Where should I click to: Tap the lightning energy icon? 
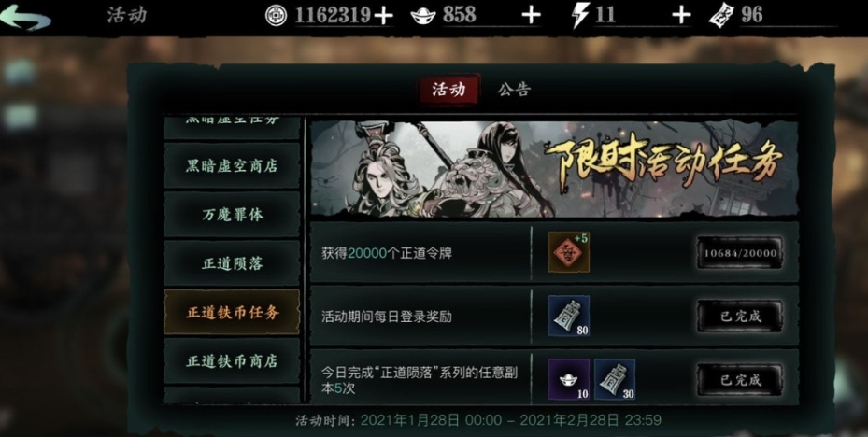(x=580, y=16)
